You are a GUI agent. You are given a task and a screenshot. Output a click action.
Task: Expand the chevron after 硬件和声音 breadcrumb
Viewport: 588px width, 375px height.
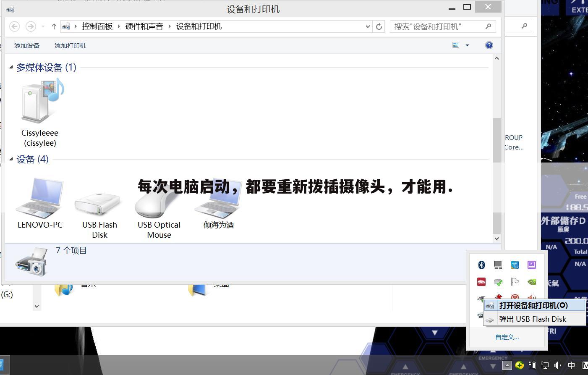tap(170, 26)
